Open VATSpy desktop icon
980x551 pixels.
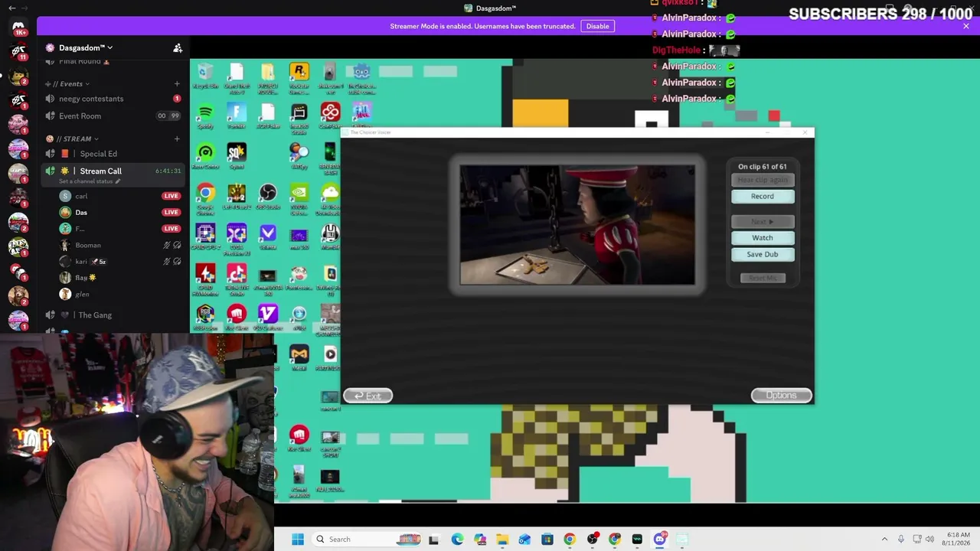click(299, 155)
